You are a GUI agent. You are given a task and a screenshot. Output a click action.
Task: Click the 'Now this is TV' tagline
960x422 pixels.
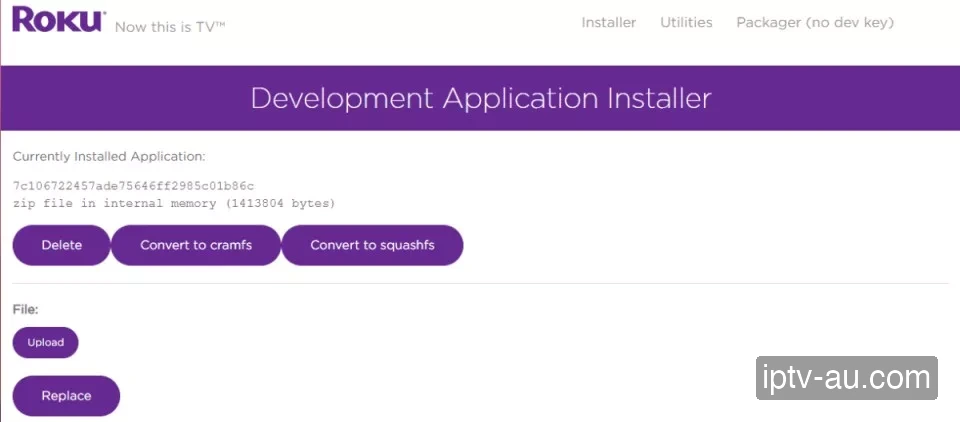170,27
